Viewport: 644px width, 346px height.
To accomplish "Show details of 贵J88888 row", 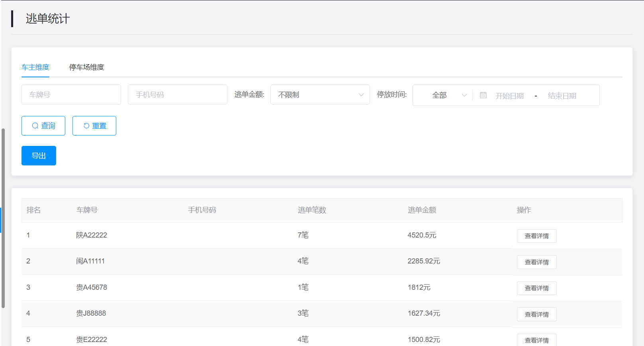I will [x=536, y=315].
